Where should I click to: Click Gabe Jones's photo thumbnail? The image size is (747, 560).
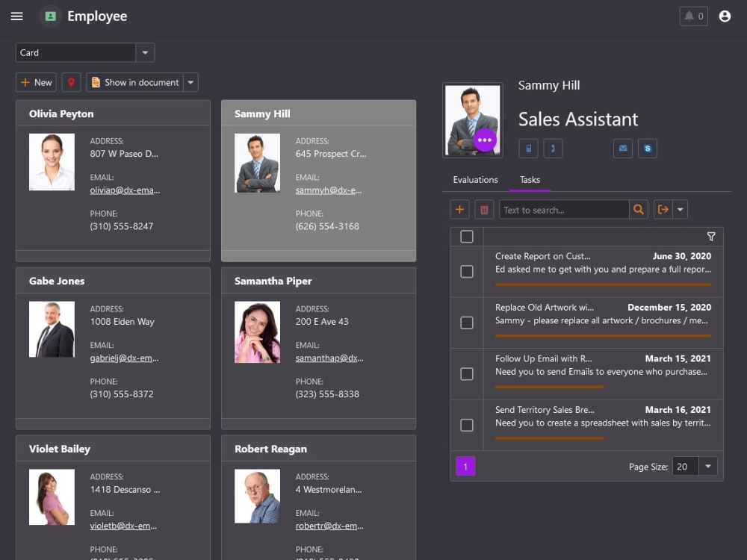point(52,329)
